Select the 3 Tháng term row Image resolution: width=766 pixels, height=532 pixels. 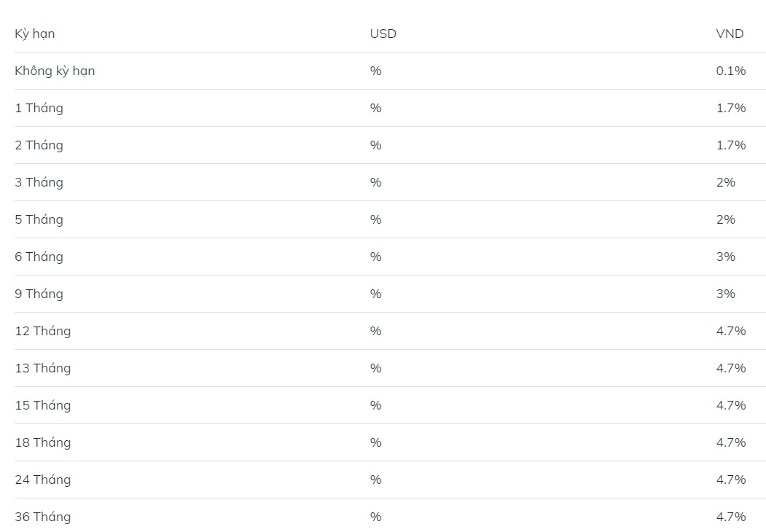point(391,182)
